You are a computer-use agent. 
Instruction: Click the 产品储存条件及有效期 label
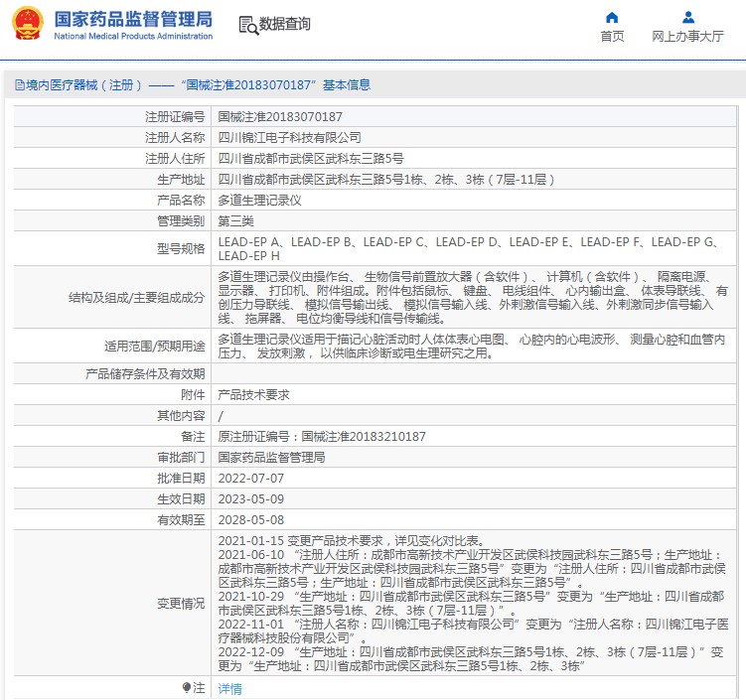[x=145, y=374]
